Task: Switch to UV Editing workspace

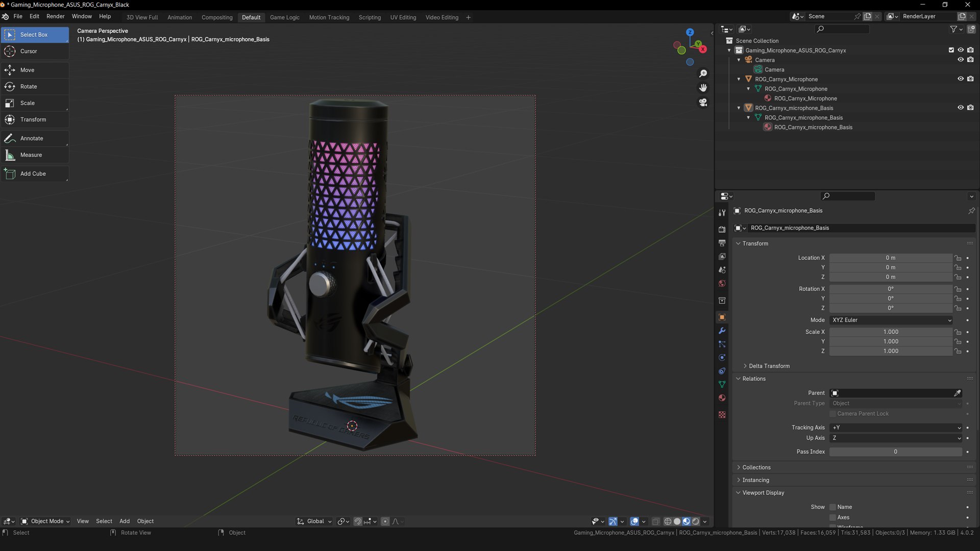Action: 403,17
